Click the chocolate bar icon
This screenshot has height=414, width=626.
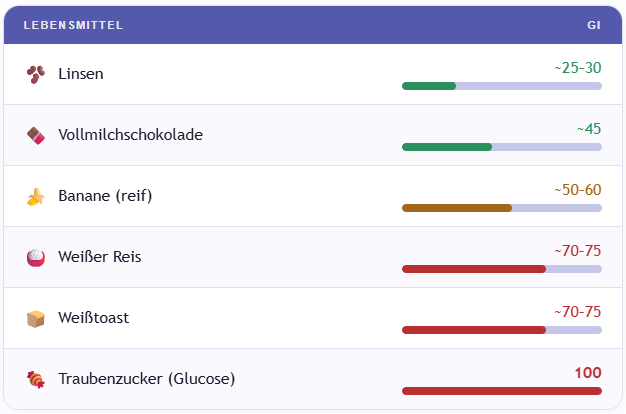36,135
